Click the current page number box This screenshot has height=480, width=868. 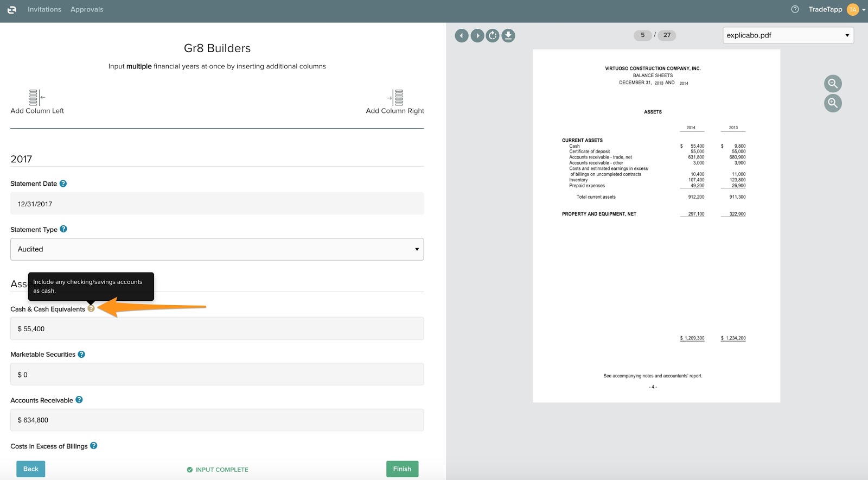pyautogui.click(x=642, y=35)
